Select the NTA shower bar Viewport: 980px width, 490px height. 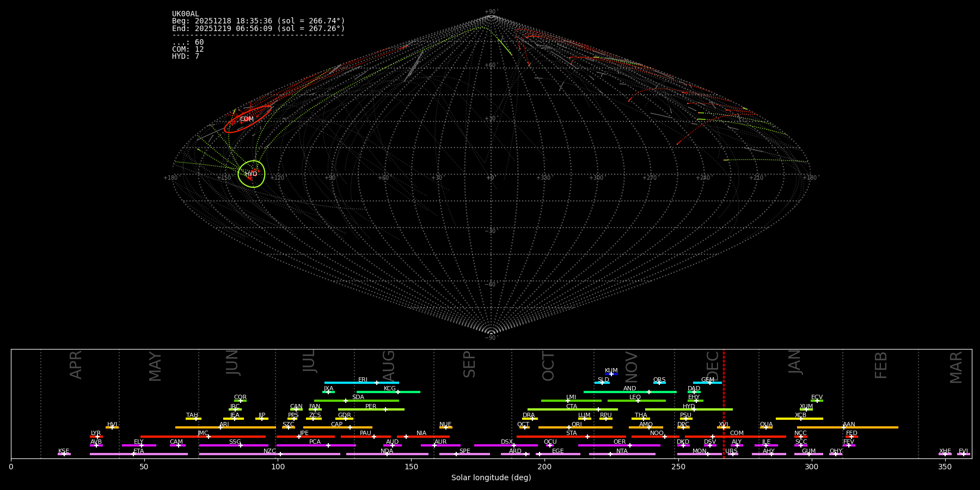point(622,454)
